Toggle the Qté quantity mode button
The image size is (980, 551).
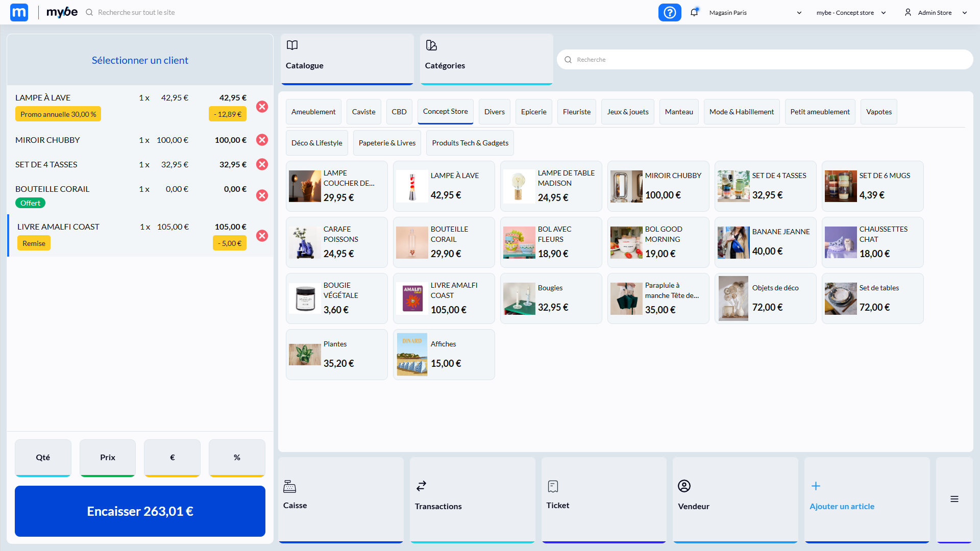(x=43, y=457)
